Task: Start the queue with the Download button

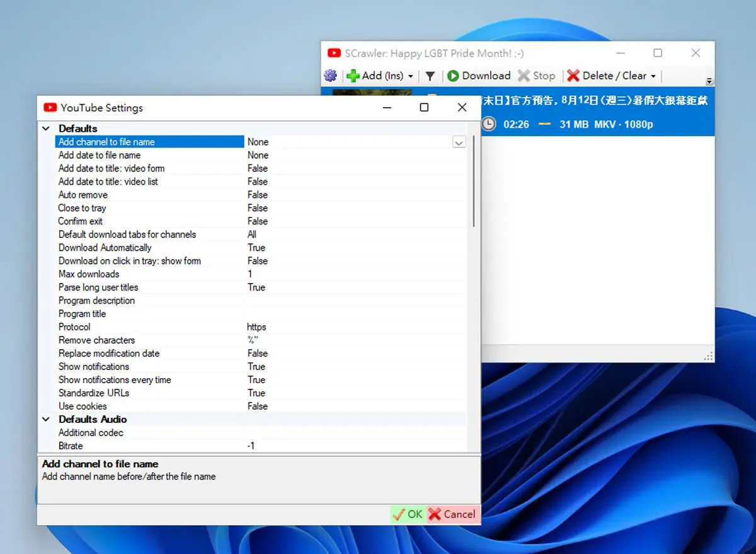Action: [x=479, y=76]
